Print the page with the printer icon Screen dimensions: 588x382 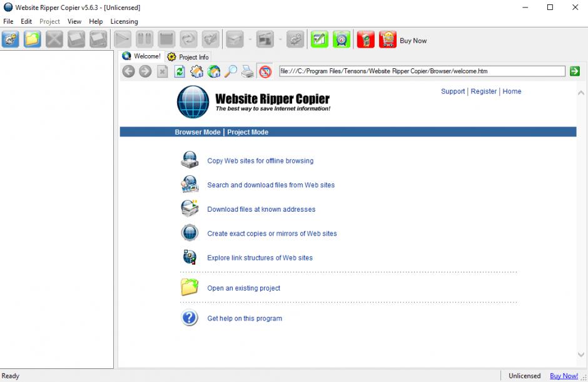pos(248,71)
